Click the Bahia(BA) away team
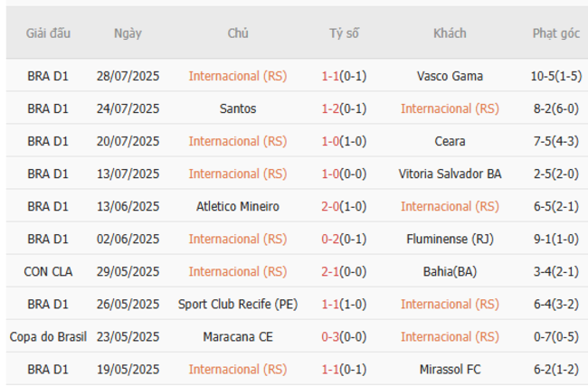The image size is (588, 386). [450, 271]
